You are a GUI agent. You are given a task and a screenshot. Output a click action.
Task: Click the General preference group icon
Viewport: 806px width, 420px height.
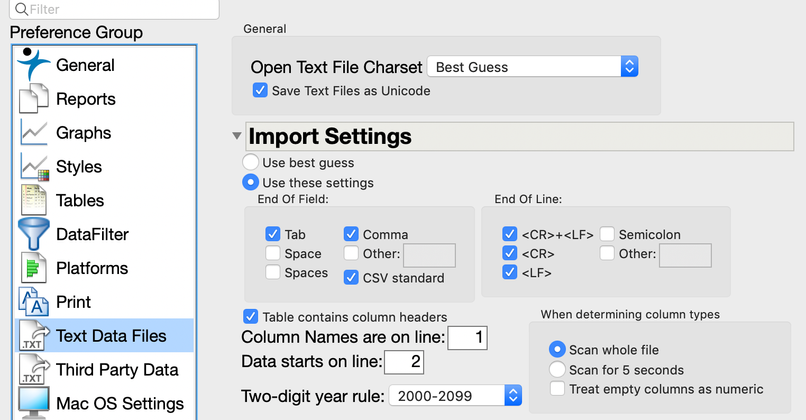point(33,65)
